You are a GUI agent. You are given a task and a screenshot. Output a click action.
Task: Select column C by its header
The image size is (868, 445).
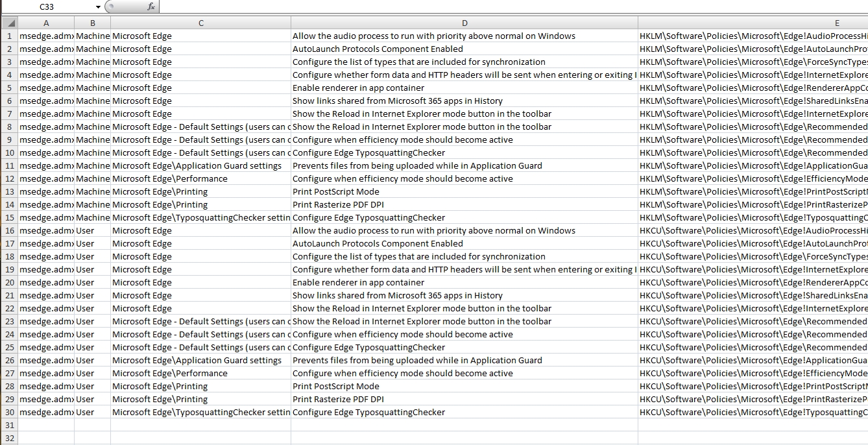pos(200,23)
